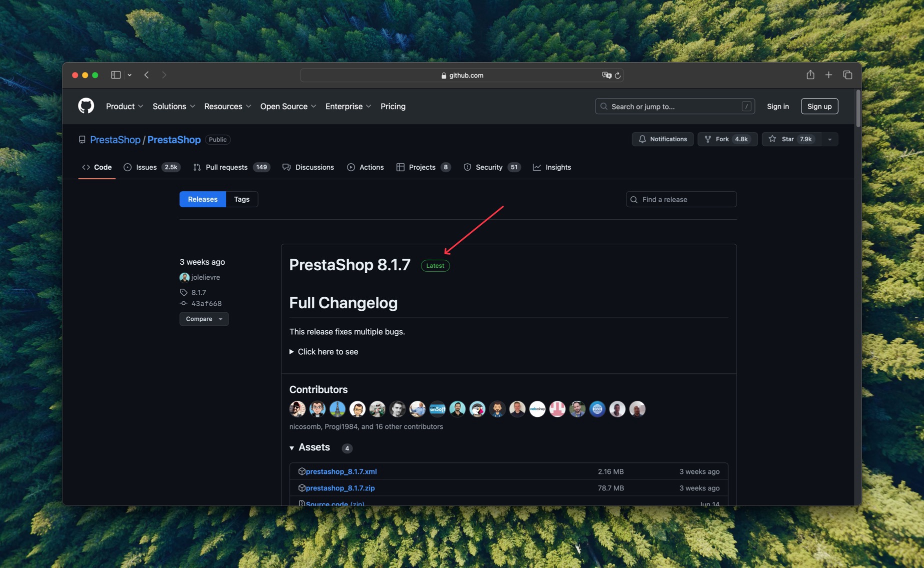Open the Pull requests tab
This screenshot has height=568, width=924.
(x=231, y=167)
